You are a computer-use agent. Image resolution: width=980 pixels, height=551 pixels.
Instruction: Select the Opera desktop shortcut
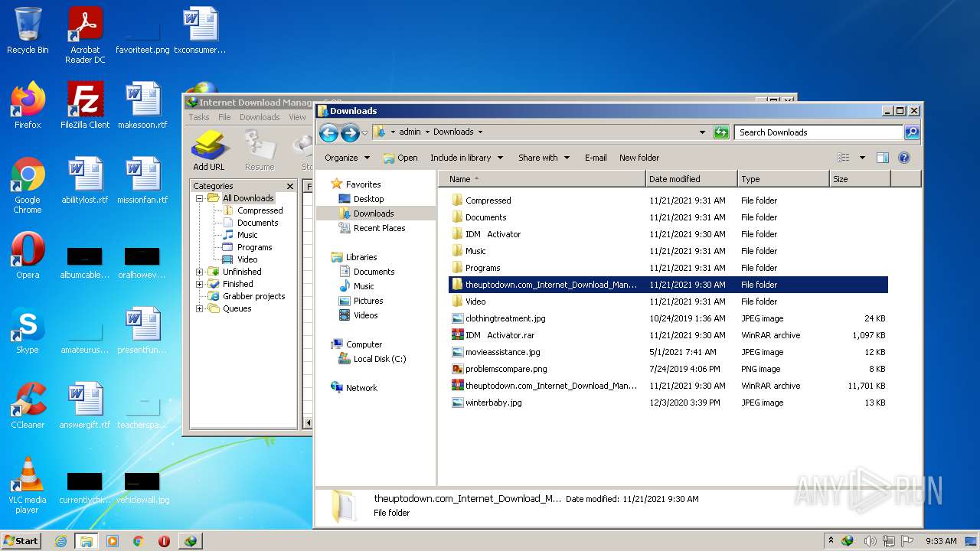pos(28,256)
